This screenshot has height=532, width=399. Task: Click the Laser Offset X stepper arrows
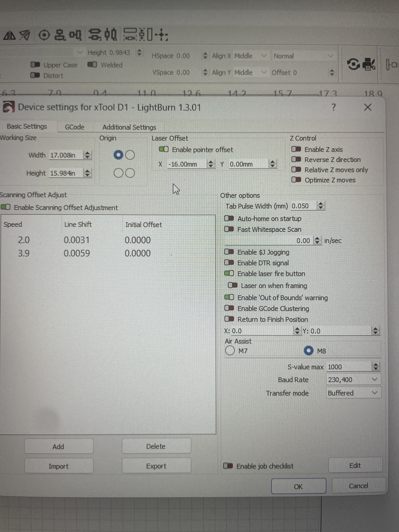(210, 164)
